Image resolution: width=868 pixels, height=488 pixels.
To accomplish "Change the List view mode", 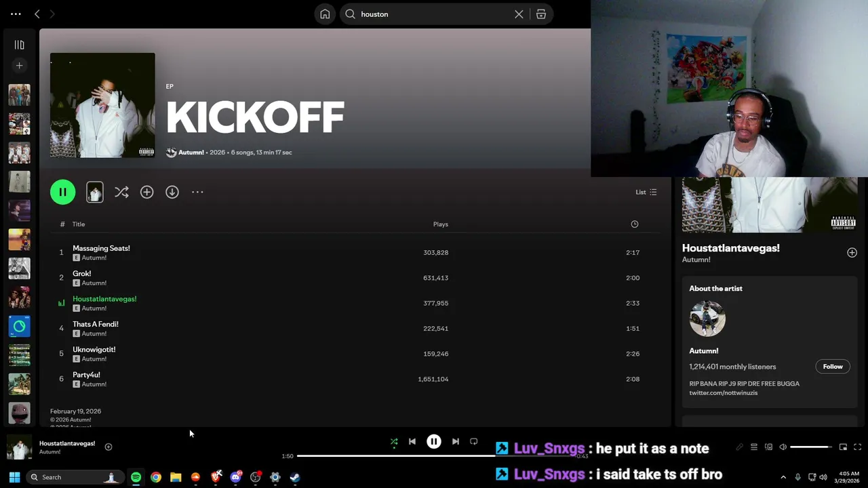I will coord(646,192).
